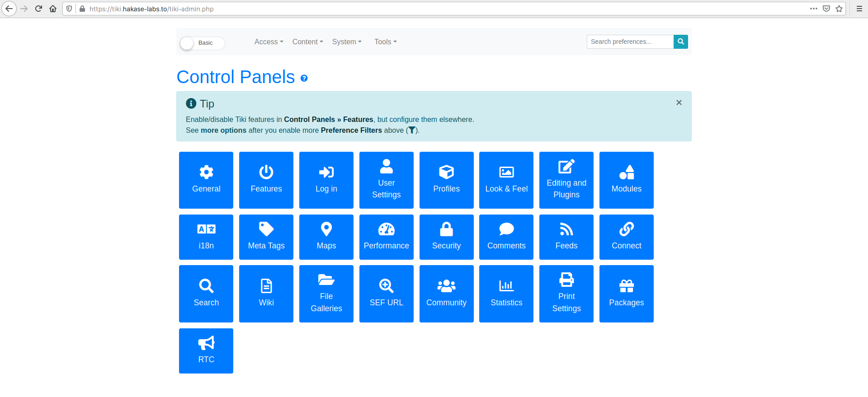Expand the Tools dropdown menu
The width and height of the screenshot is (868, 397).
tap(385, 42)
